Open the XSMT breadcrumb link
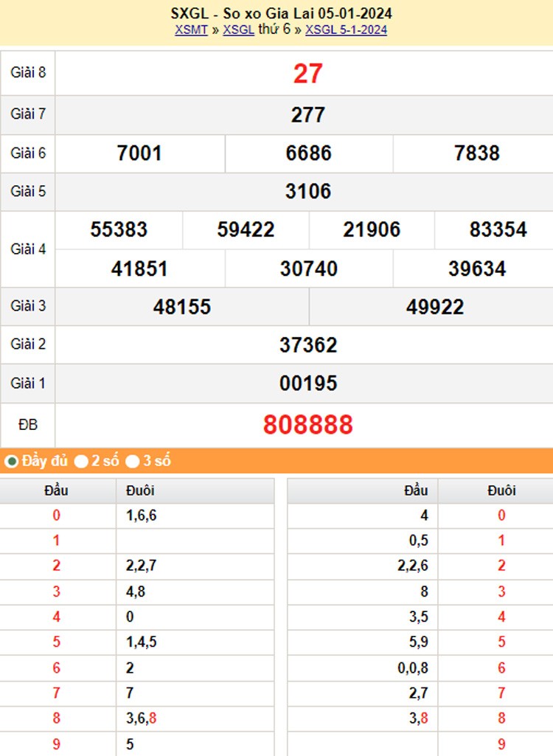This screenshot has height=756, width=553. [191, 30]
